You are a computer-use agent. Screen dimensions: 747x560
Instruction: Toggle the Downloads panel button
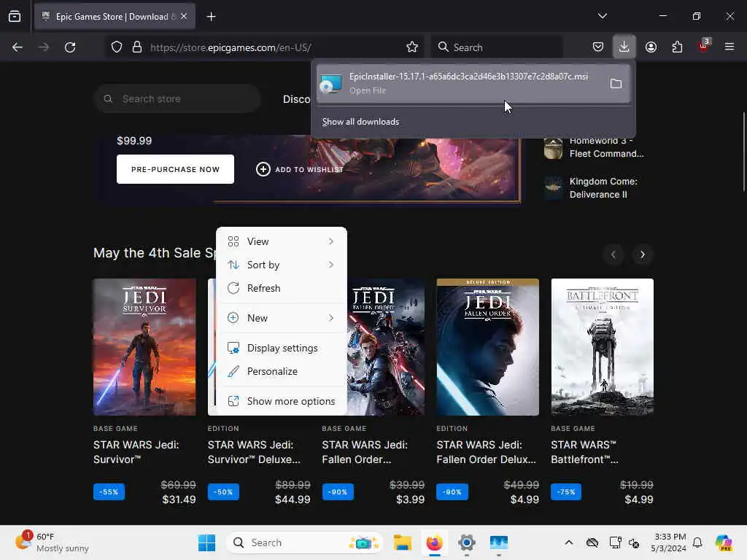pos(624,47)
